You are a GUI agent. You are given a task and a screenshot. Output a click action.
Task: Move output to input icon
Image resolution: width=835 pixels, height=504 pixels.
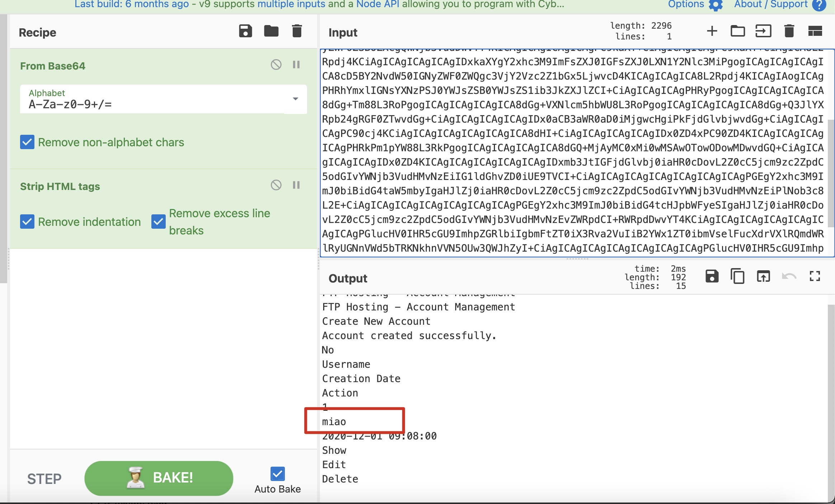(x=763, y=276)
